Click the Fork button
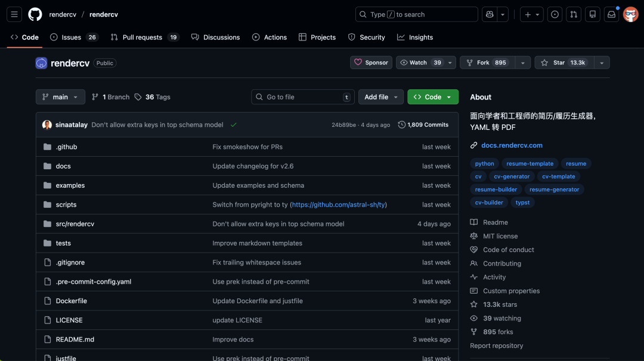The width and height of the screenshot is (644, 361). click(488, 63)
